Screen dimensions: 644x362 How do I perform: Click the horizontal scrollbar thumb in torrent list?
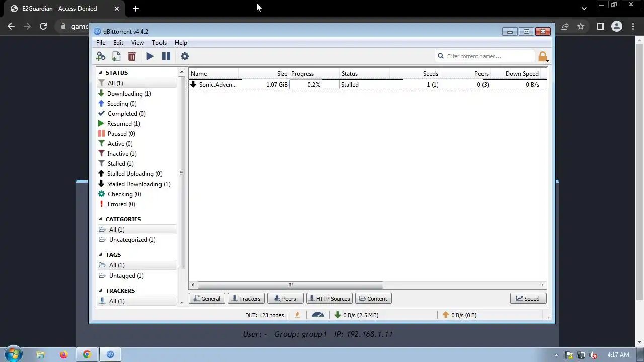coord(290,285)
